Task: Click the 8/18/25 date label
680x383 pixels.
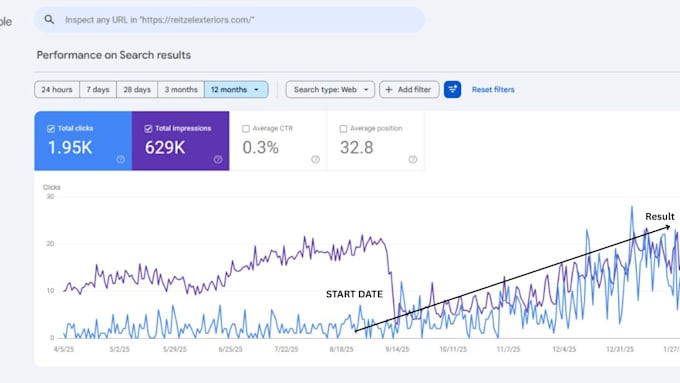Action: 342,349
